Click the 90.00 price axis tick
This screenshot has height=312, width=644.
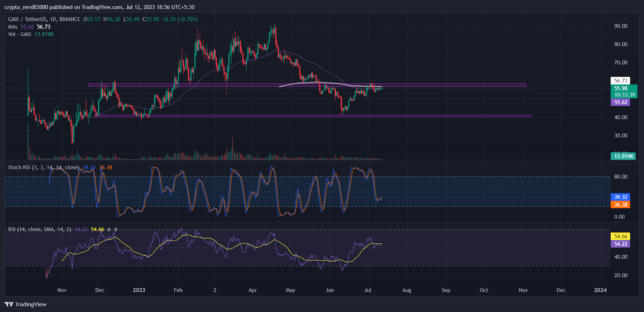[621, 26]
